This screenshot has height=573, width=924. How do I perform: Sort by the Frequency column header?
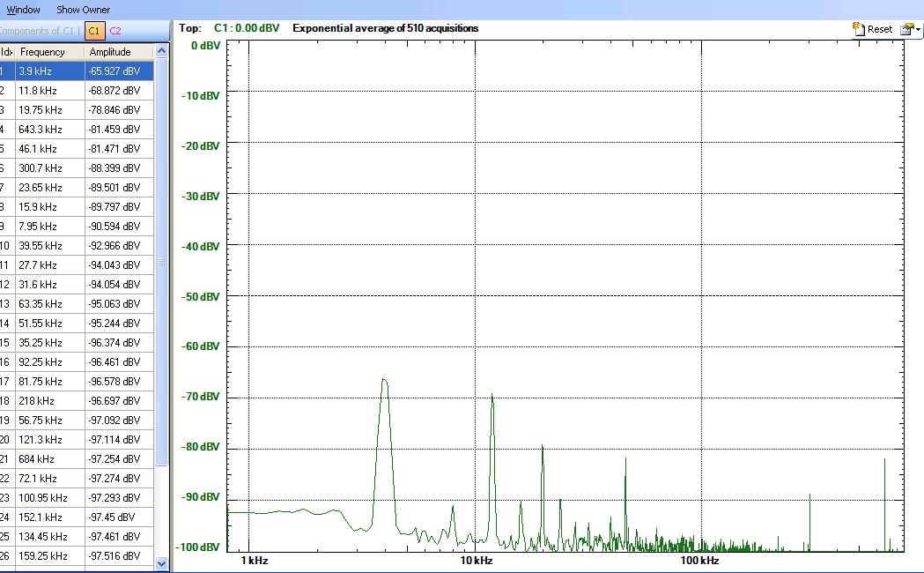tap(49, 52)
